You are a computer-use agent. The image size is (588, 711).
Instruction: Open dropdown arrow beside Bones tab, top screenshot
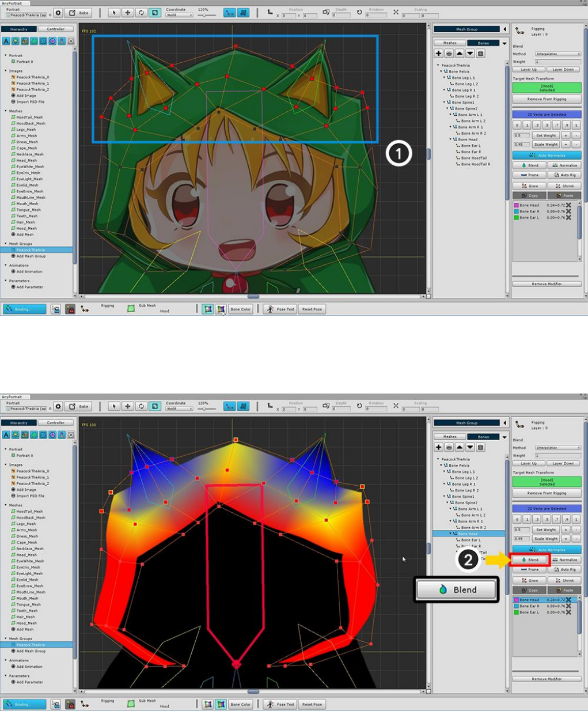point(505,43)
